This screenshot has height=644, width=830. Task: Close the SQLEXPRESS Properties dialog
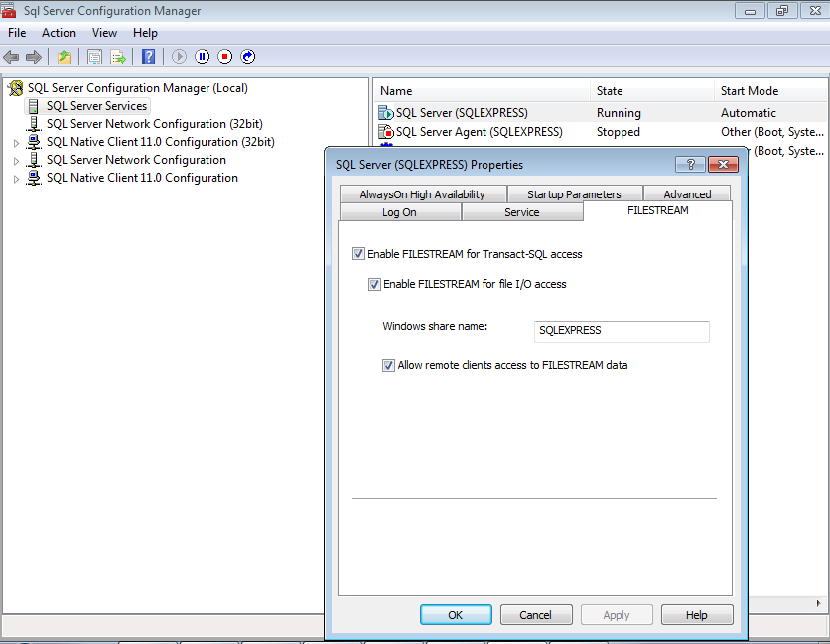click(723, 165)
